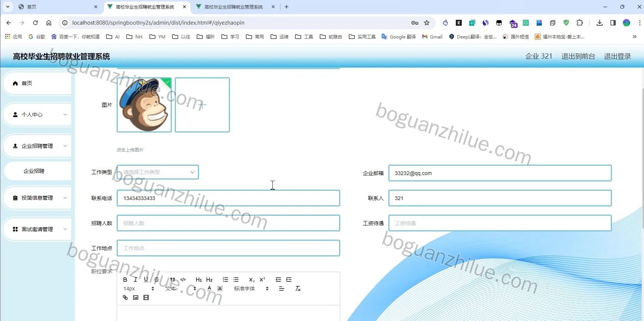Insert a hyperlink in the editor
Viewport: 644px width, 321px height.
pos(125,297)
